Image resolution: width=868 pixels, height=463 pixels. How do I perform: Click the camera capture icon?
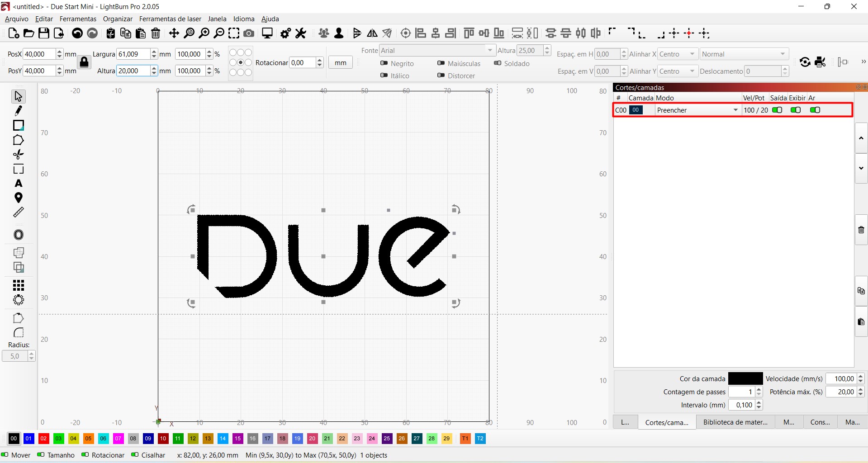[249, 33]
